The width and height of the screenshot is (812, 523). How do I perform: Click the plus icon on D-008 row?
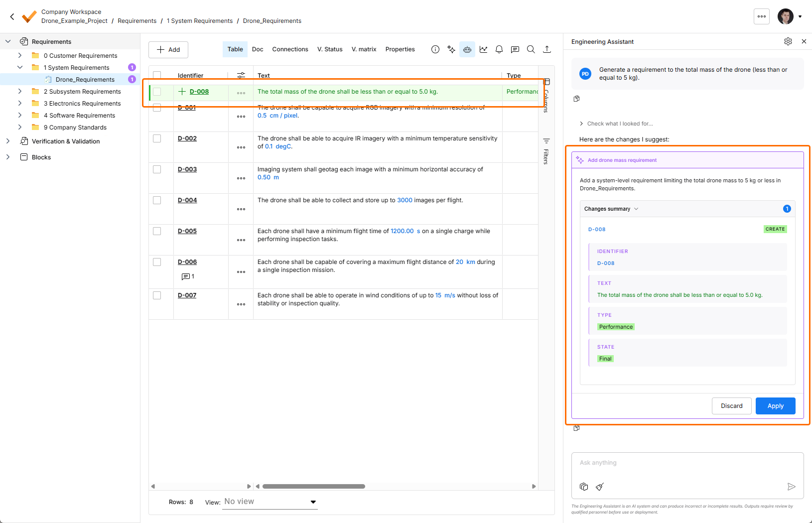[182, 92]
